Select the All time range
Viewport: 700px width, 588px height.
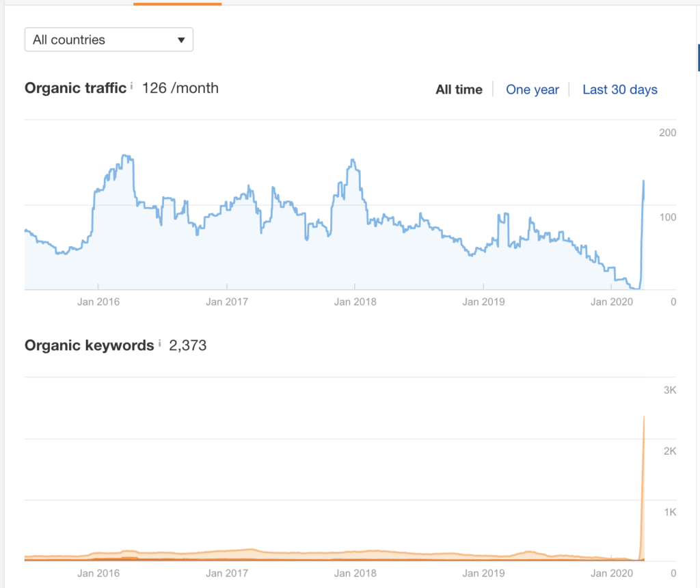pos(459,90)
